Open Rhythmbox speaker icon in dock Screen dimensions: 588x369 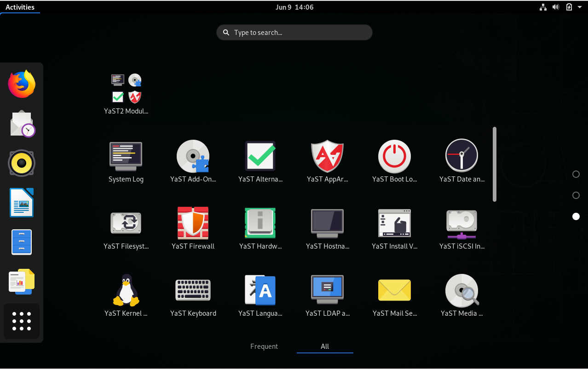coord(22,163)
